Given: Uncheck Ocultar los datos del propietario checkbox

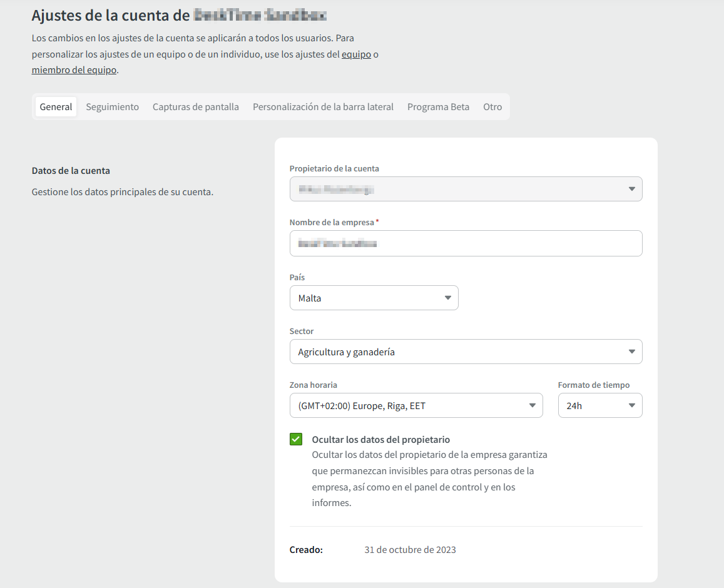Looking at the screenshot, I should [296, 439].
